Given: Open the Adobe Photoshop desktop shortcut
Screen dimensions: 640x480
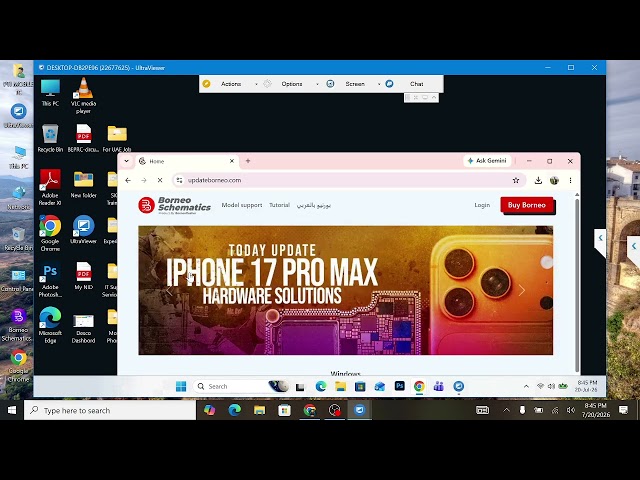Looking at the screenshot, I should coord(50,280).
